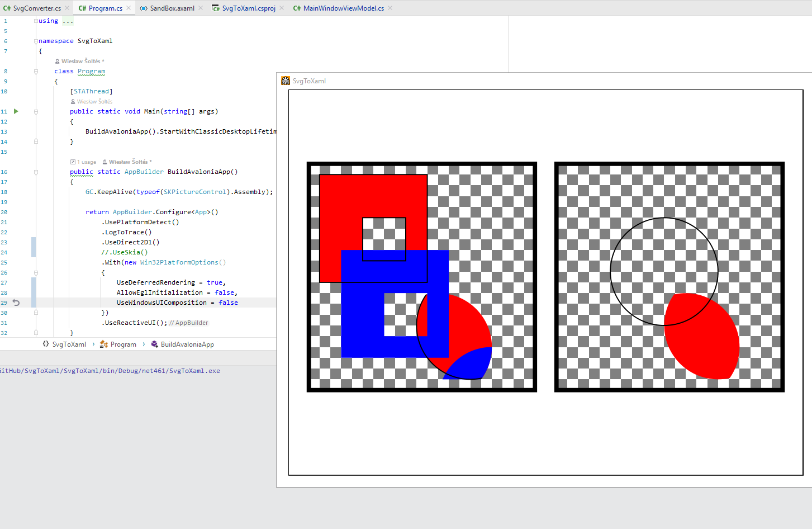Close the Program.cs editor tab
Viewport: 812px width, 529px height.
coord(129,8)
